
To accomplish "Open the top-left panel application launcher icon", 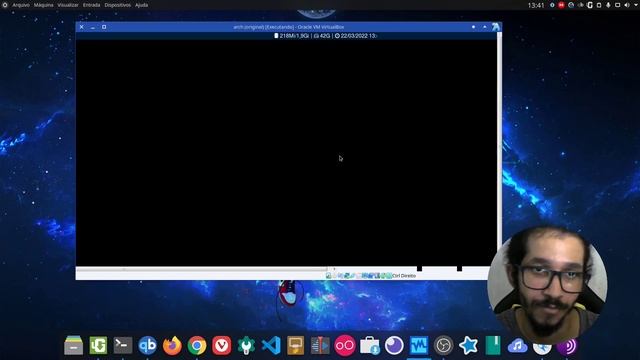I will (x=5, y=5).
